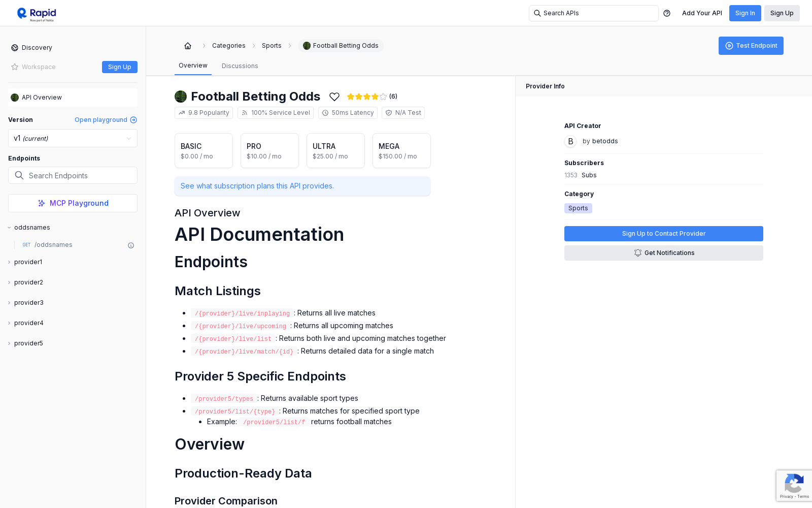
Task: Click the Test Endpoint button
Action: click(751, 46)
